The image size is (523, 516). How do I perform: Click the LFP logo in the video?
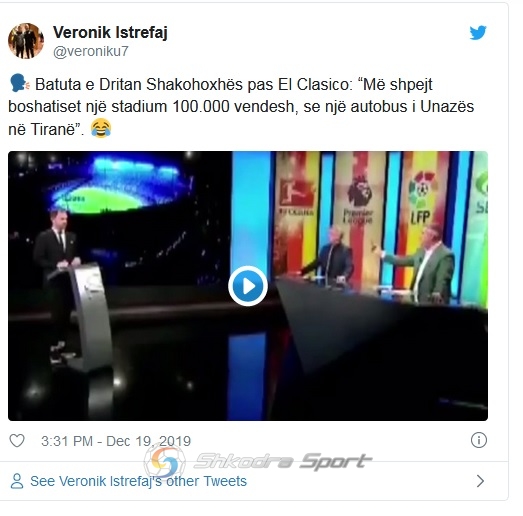point(422,197)
